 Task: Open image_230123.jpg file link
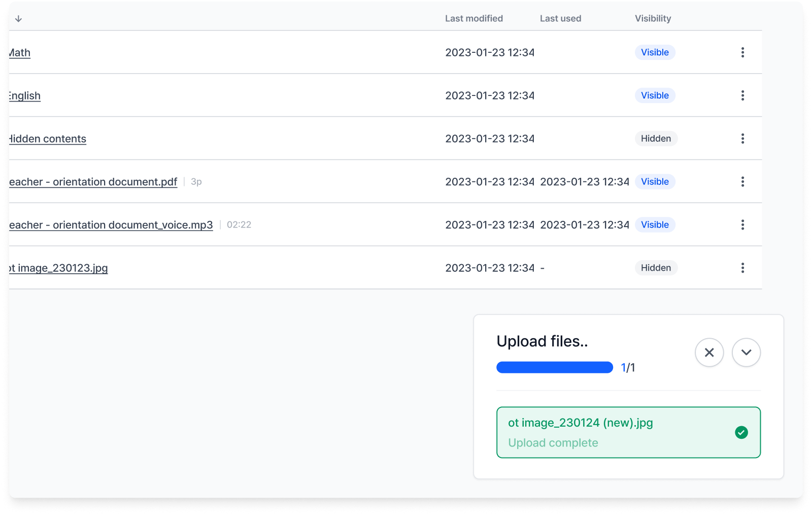pyautogui.click(x=58, y=268)
